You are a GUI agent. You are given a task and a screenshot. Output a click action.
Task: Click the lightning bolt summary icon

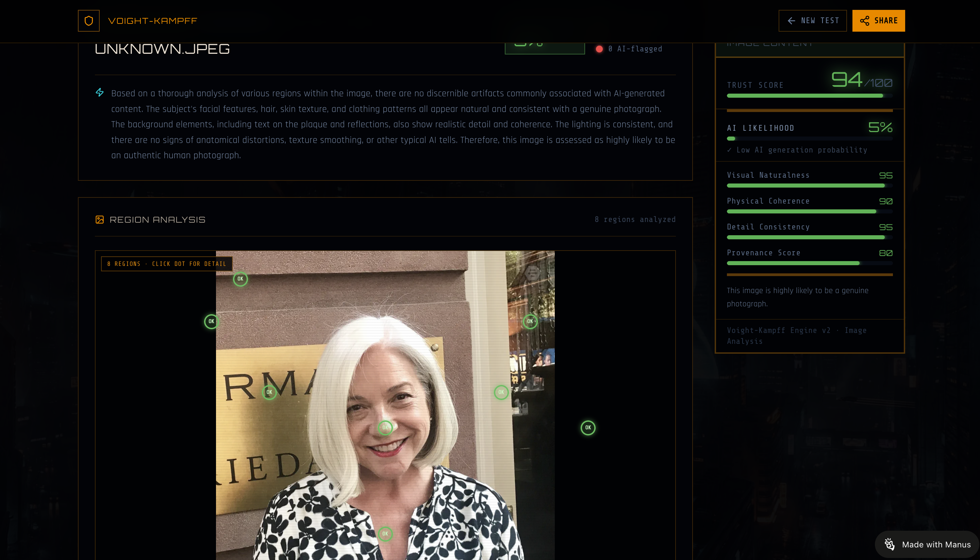pos(100,93)
